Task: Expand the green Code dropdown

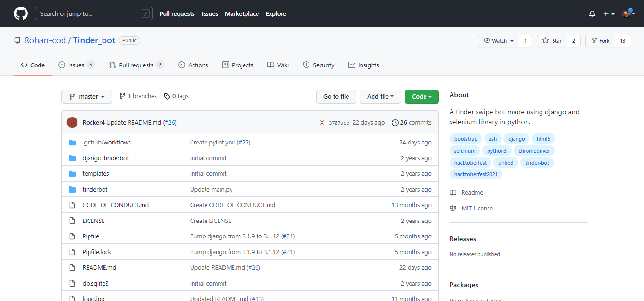Action: pyautogui.click(x=422, y=96)
